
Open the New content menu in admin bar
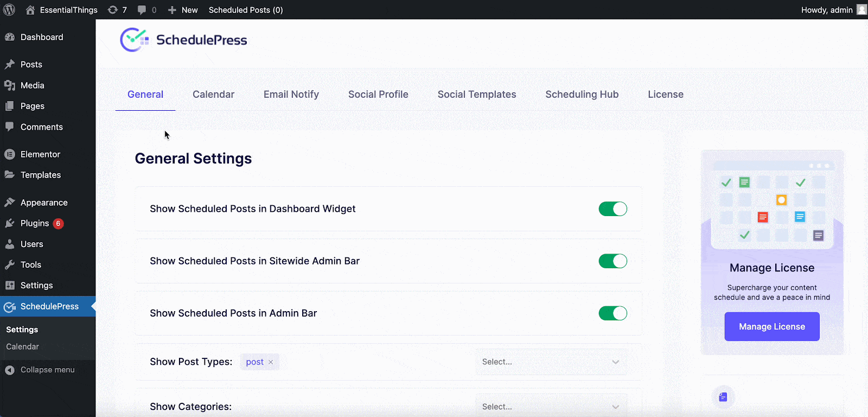[x=183, y=10]
